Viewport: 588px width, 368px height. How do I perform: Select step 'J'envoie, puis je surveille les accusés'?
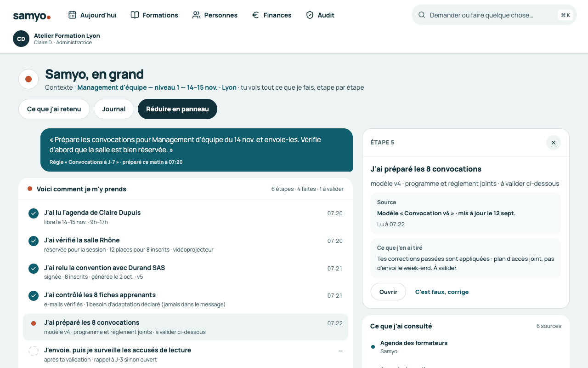(186, 355)
